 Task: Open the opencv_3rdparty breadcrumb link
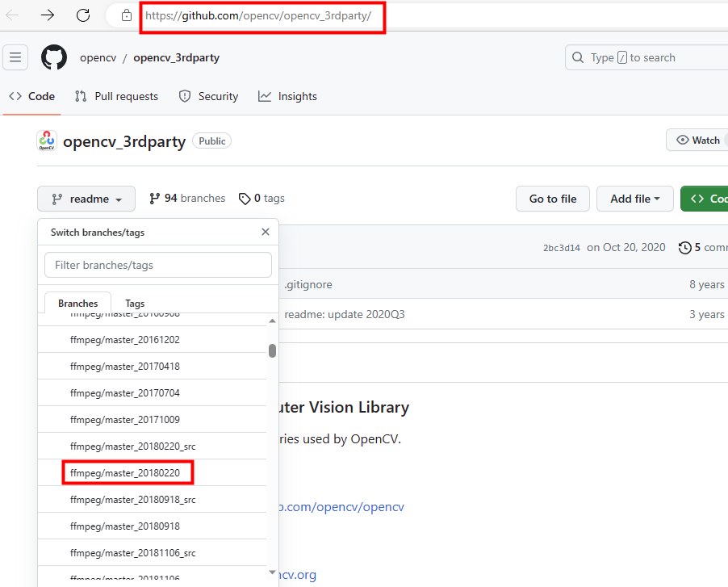(x=177, y=57)
